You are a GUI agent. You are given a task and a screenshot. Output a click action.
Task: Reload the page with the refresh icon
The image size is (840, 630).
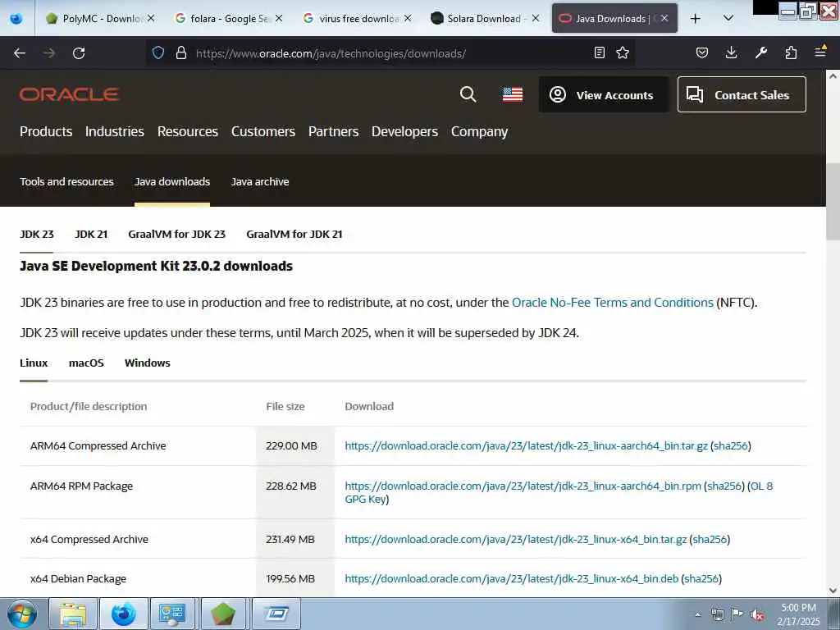click(79, 53)
